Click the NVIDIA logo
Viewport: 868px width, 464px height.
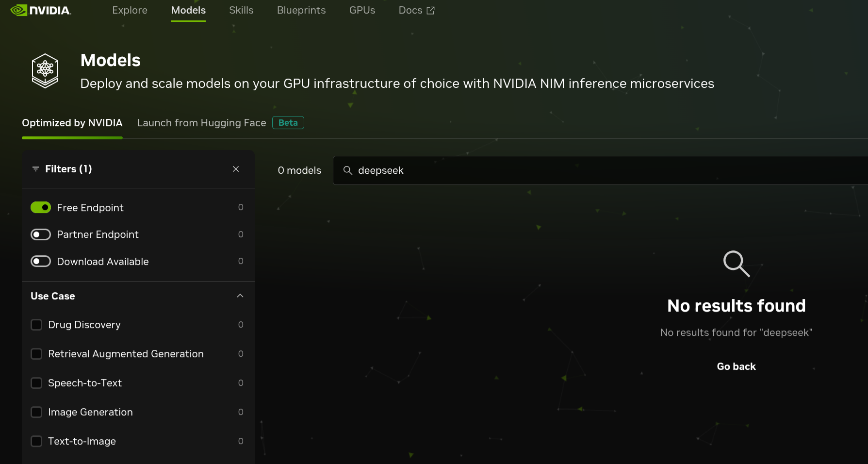[41, 10]
